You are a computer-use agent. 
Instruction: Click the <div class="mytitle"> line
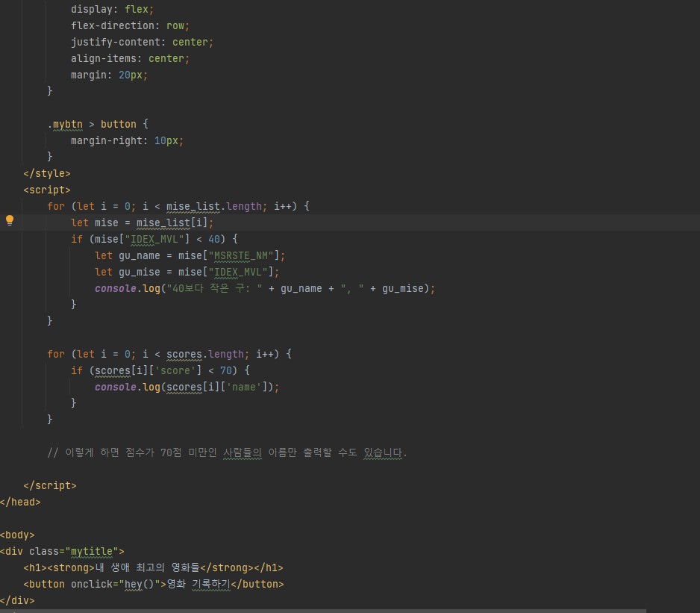(x=62, y=552)
